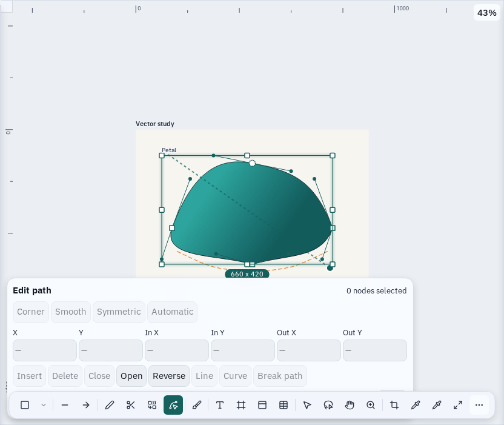504x425 pixels.
Task: Click the '0 nodes selected' status text
Action: tap(376, 291)
